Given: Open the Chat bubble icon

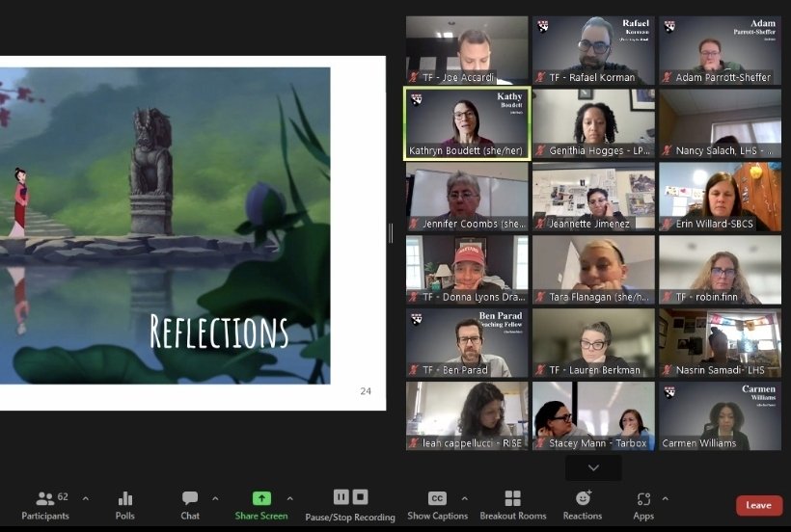Looking at the screenshot, I should [x=190, y=498].
